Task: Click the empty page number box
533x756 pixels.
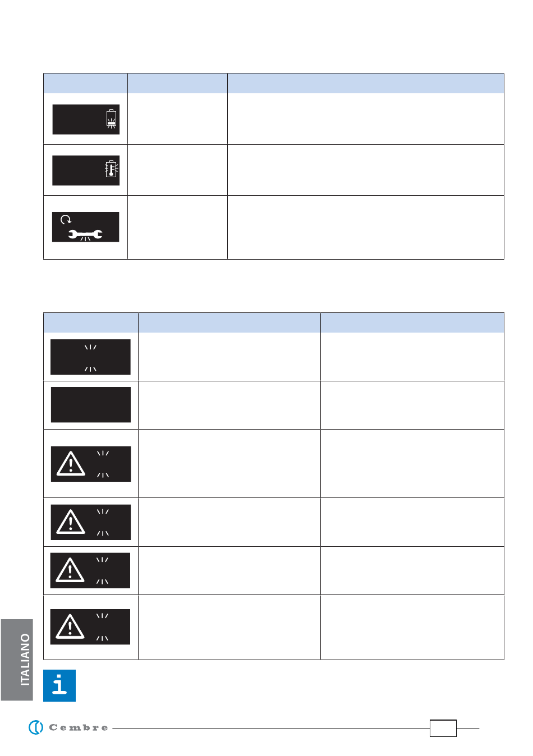Action: tap(443, 728)
